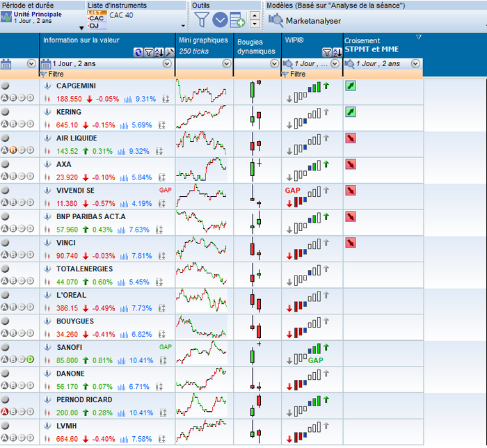
Task: Open the PERNOD RICARD mini chart
Action: [202, 406]
